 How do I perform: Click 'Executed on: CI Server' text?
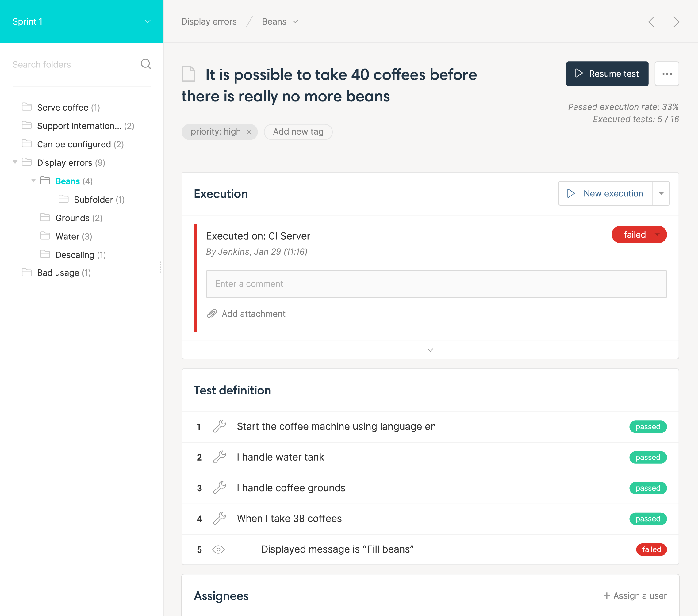point(258,236)
